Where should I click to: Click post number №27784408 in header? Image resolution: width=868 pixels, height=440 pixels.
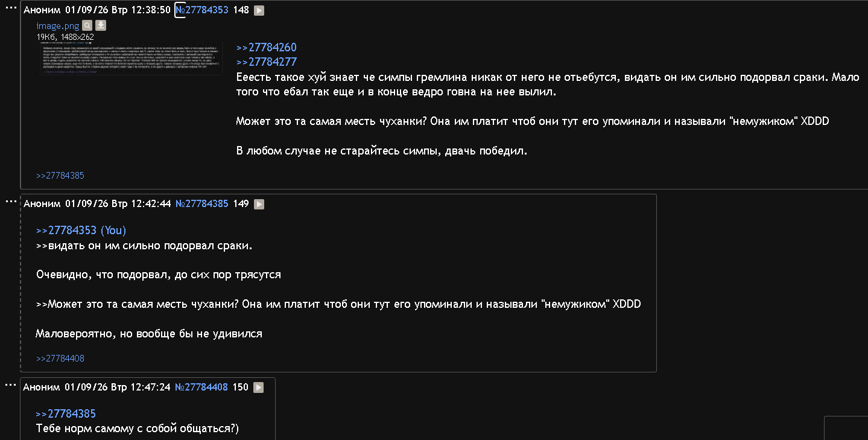[x=201, y=387]
